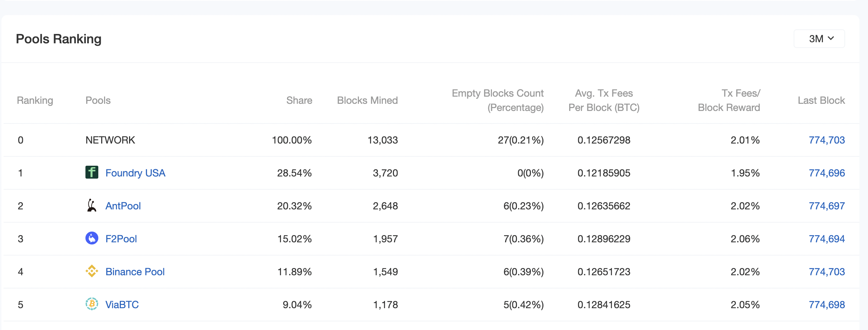868x330 pixels.
Task: Open the Binance Pool link
Action: point(135,272)
